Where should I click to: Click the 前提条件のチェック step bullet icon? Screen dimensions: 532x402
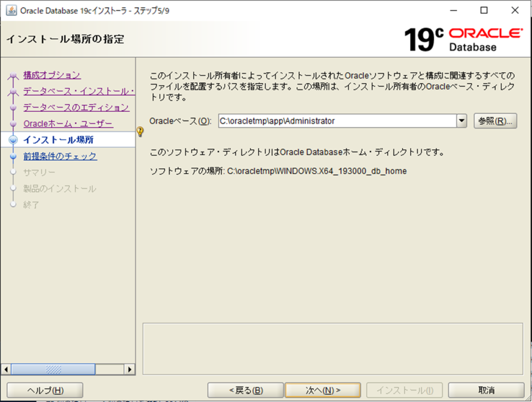14,156
